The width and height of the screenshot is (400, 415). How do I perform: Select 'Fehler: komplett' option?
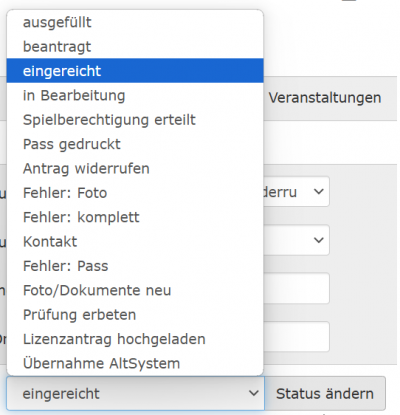(x=135, y=217)
